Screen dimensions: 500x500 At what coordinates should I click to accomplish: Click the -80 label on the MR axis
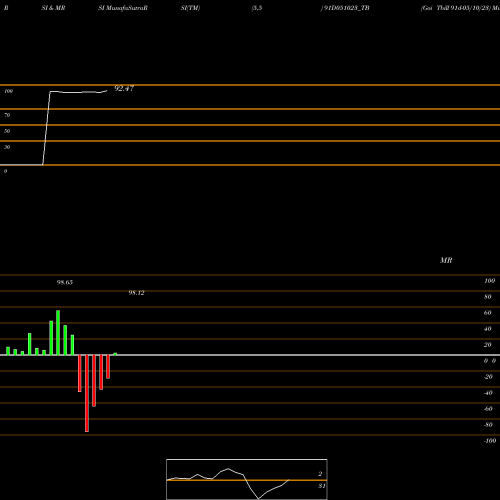488,425
